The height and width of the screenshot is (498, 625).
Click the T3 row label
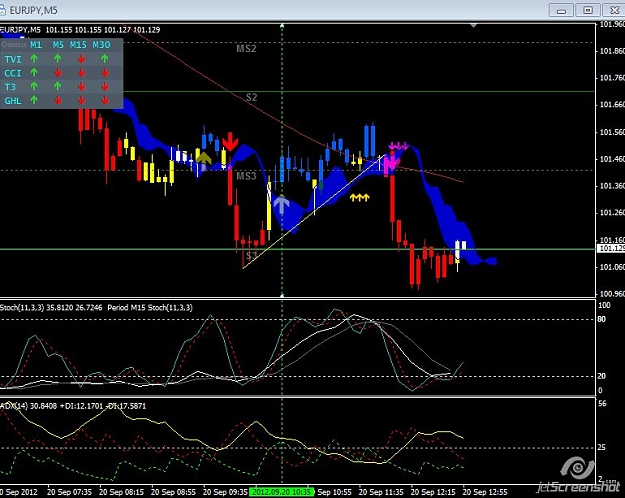click(10, 87)
